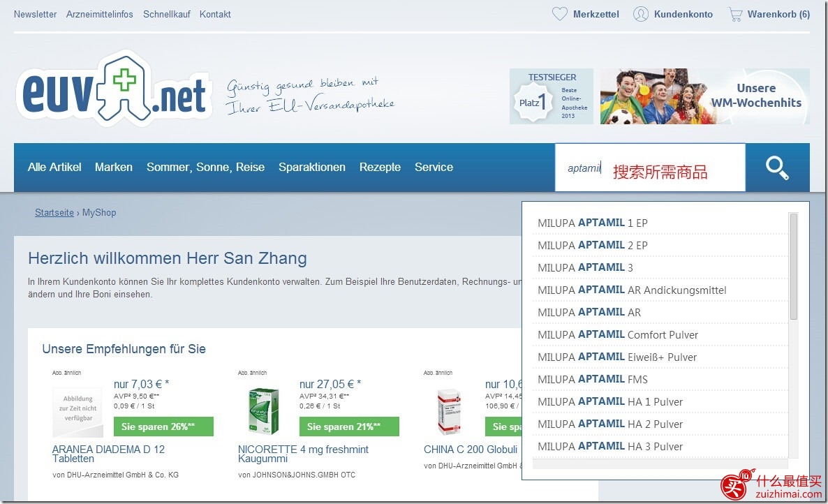Open the Newsletter link
Image resolution: width=828 pixels, height=504 pixels.
(35, 14)
